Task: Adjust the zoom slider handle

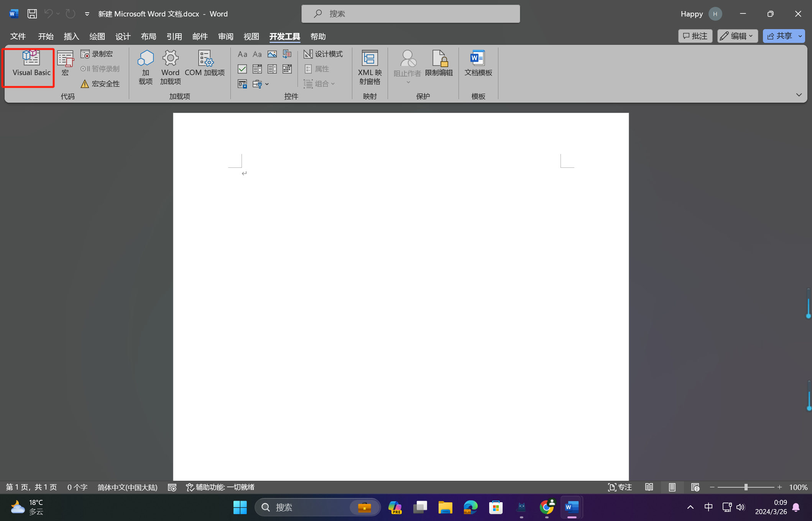Action: 746,487
